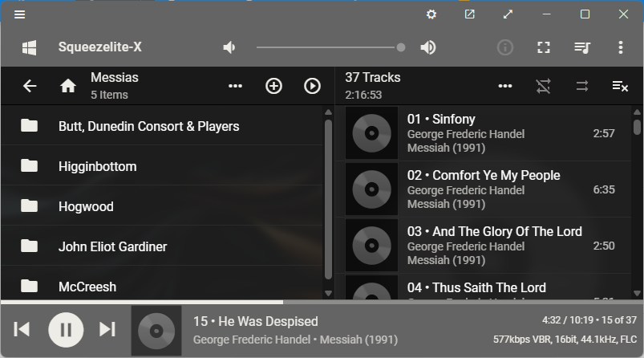This screenshot has height=358, width=644.
Task: Click the Messias 5 Items header title
Action: (115, 86)
